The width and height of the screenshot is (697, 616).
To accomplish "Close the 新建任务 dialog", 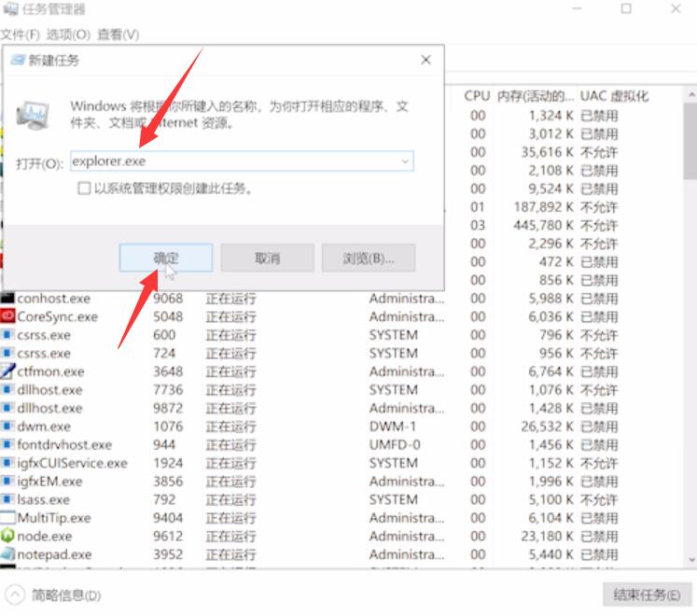I will pos(425,60).
